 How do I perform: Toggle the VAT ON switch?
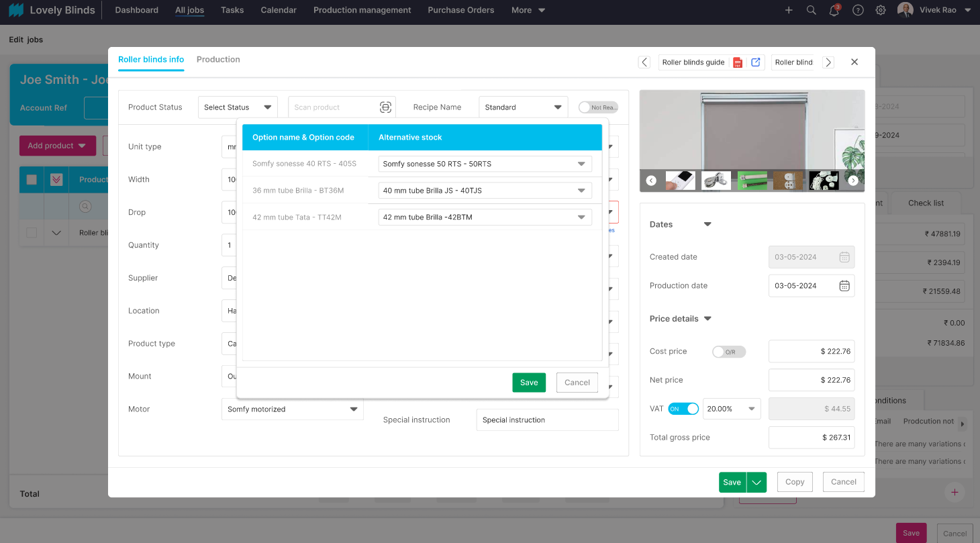(683, 409)
